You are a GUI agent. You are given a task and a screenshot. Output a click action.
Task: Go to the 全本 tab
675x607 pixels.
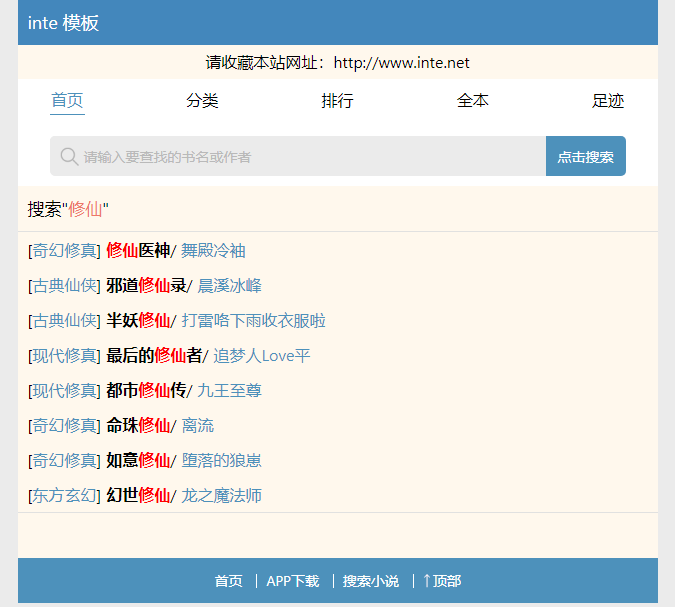point(473,101)
